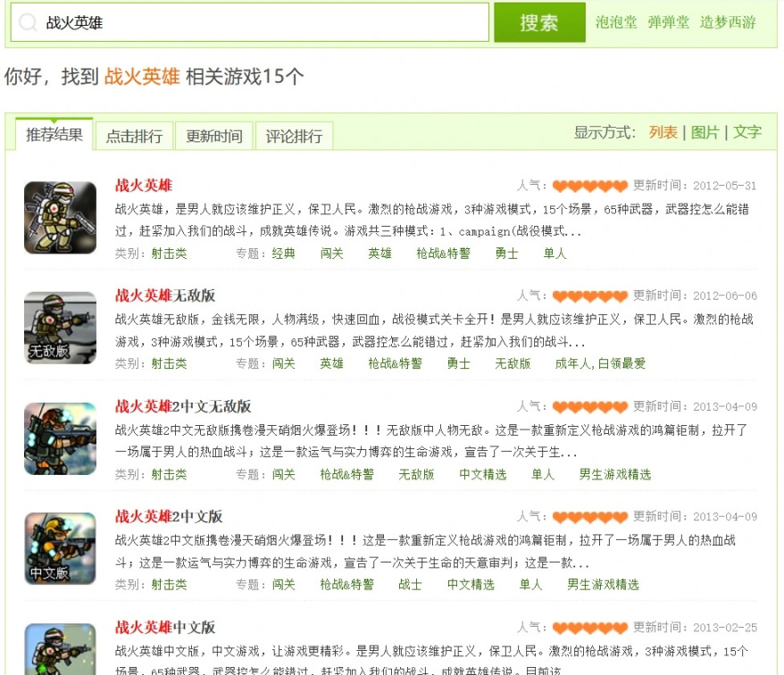Image resolution: width=784 pixels, height=675 pixels.
Task: Open the title link 战火英雄中文版
Action: point(165,628)
